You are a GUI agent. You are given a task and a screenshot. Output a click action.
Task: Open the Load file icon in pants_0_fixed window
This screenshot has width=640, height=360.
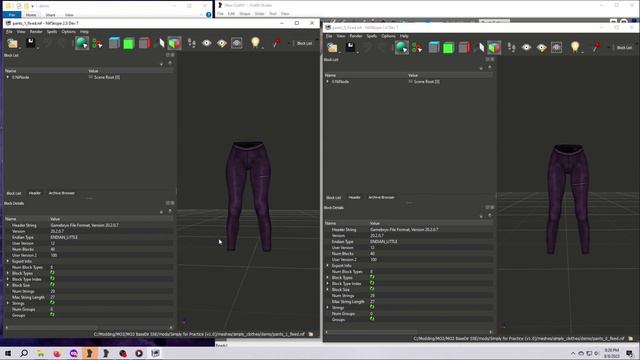coord(333,47)
